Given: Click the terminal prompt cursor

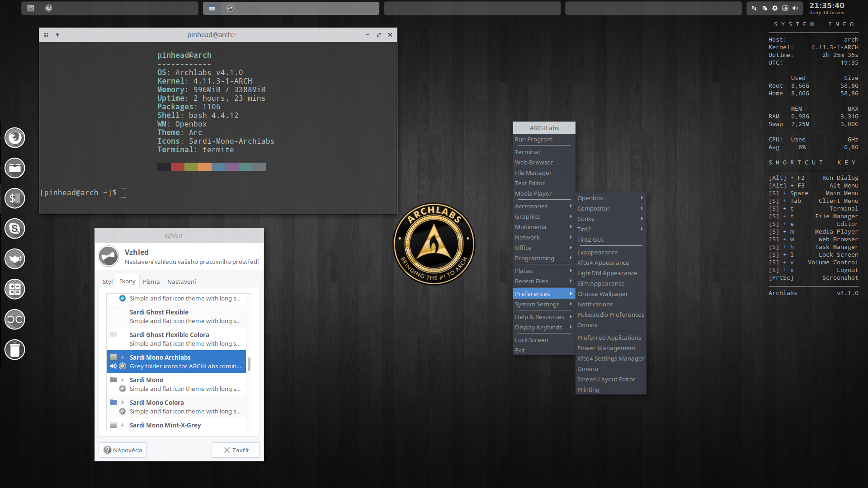Looking at the screenshot, I should click(123, 193).
